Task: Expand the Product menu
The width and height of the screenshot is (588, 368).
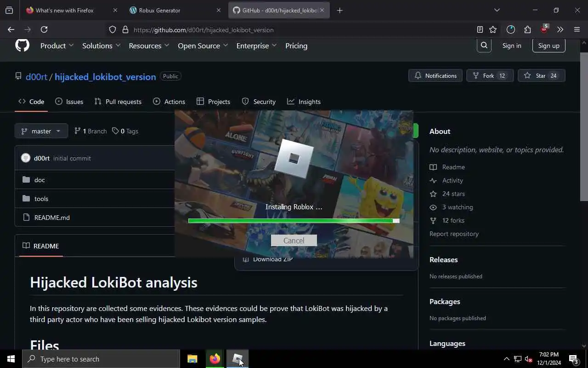Action: [x=57, y=46]
